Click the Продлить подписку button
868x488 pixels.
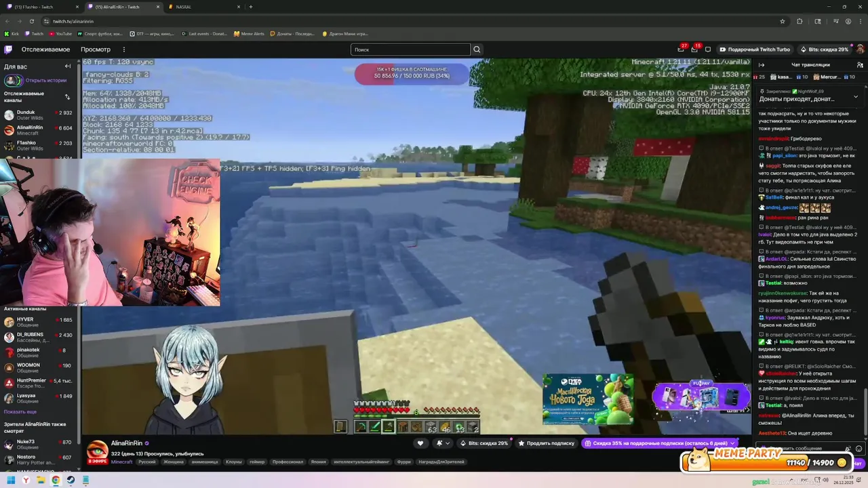546,443
